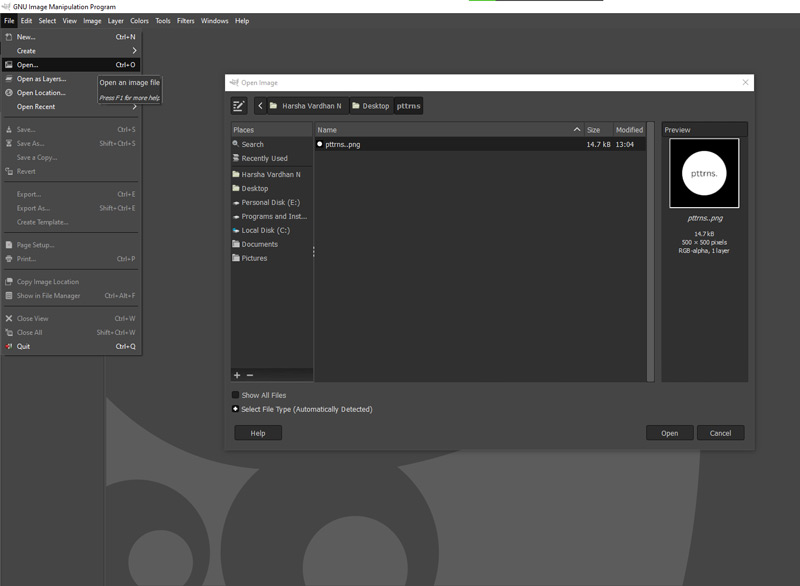The height and width of the screenshot is (586, 800).
Task: Click the Cancel button in dialog
Action: (x=720, y=433)
